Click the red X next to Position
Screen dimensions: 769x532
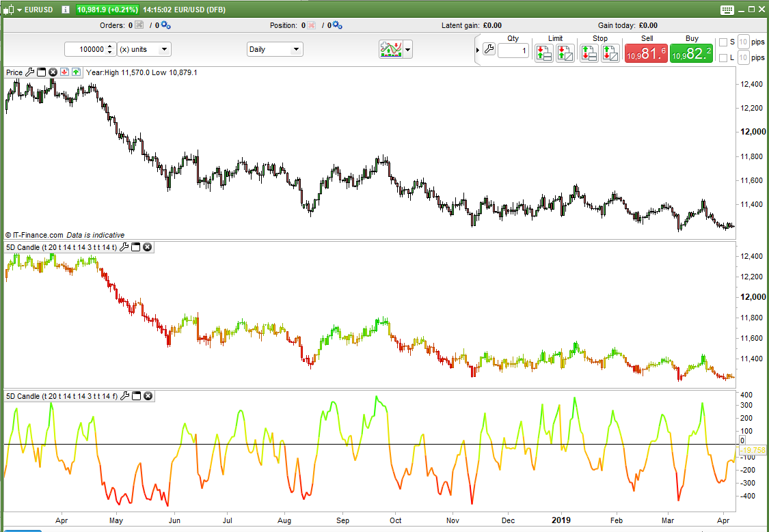[311, 25]
